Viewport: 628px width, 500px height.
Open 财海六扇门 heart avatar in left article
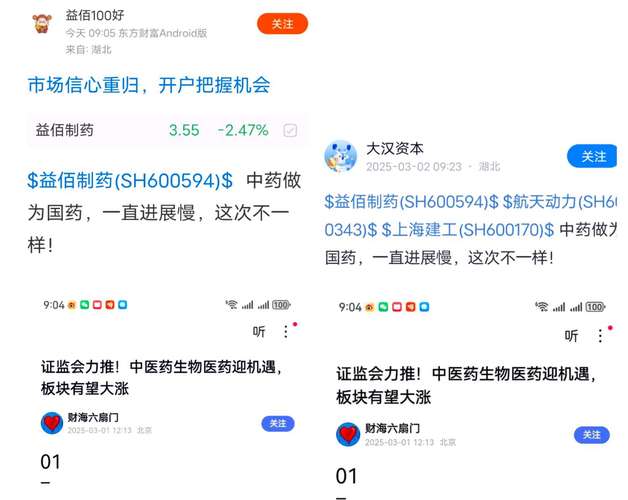click(x=52, y=423)
